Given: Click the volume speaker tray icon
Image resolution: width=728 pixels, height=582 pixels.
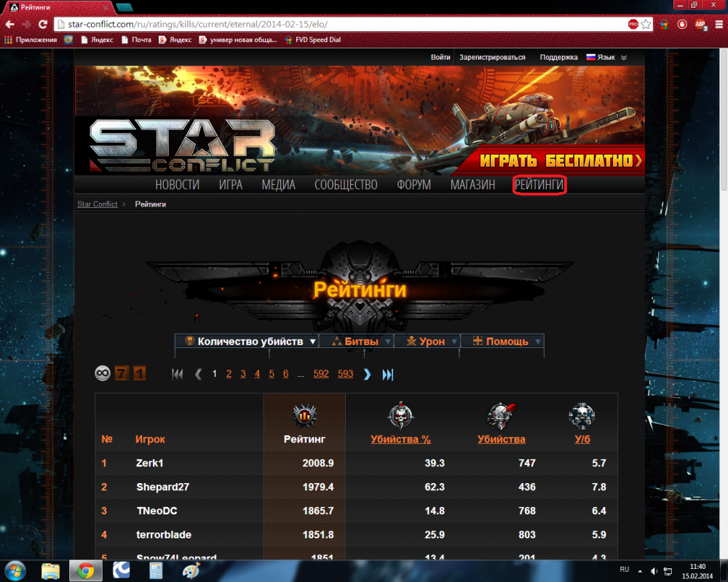Looking at the screenshot, I should pos(654,571).
